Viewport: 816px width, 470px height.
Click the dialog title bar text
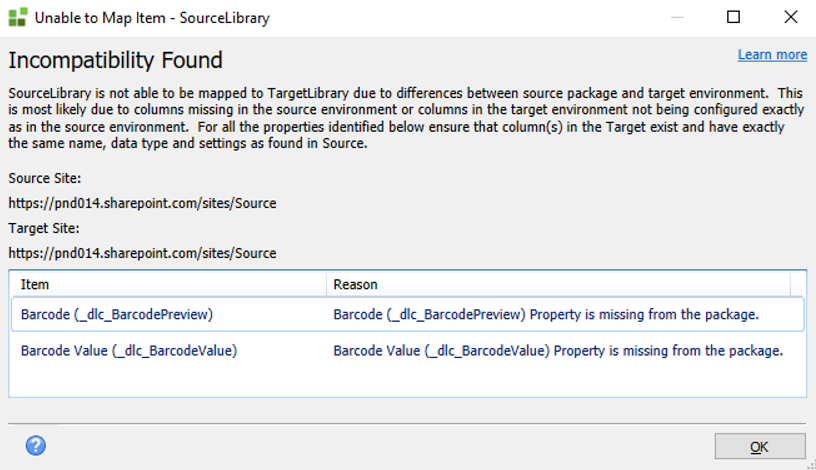[x=154, y=18]
